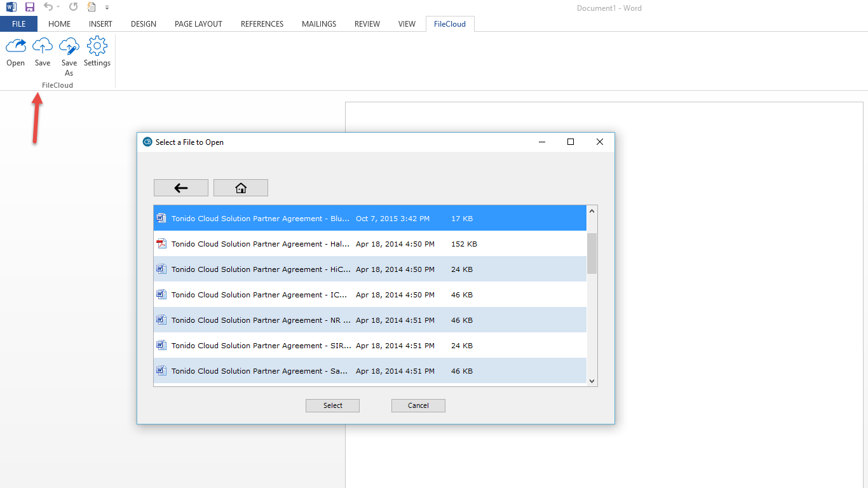The image size is (868, 488).
Task: Click the Quick Access save disk icon
Action: click(29, 7)
